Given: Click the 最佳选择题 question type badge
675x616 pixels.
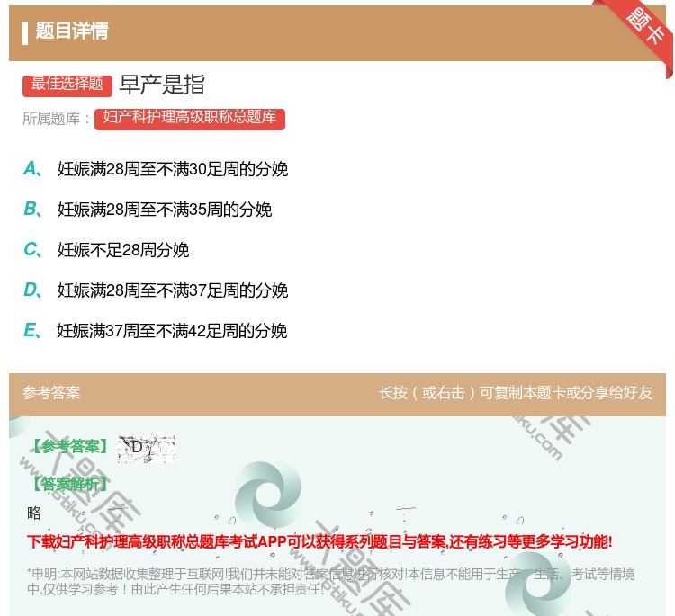Looking at the screenshot, I should pos(67,85).
